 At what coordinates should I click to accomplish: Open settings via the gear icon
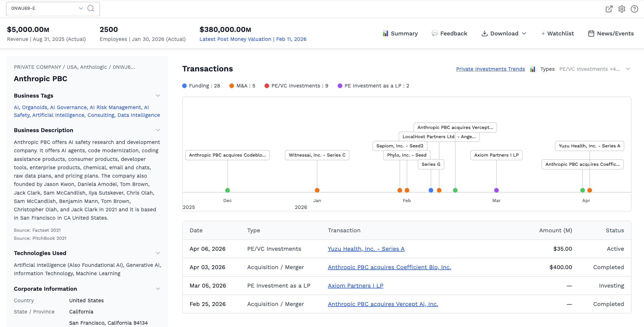[x=622, y=9]
